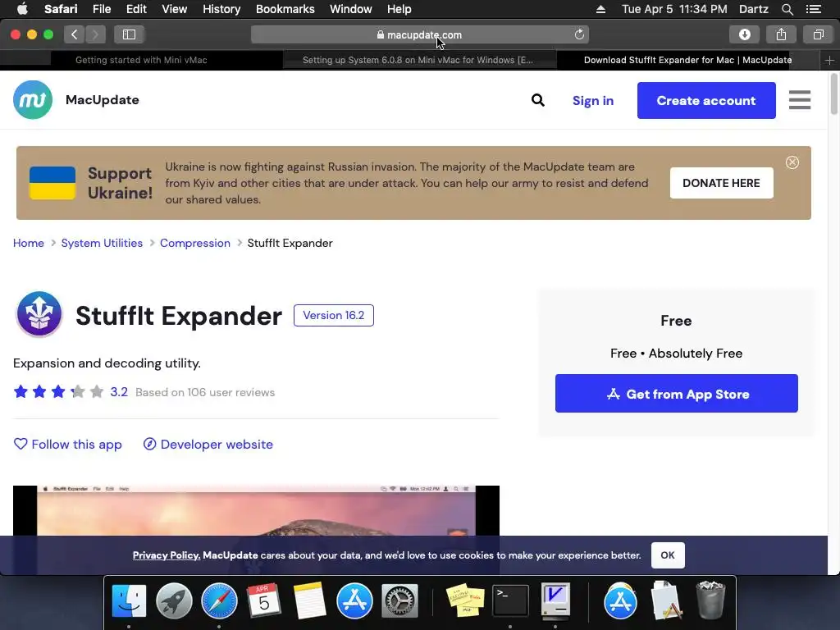Open Notes from the Dock
Image resolution: width=840 pixels, height=630 pixels.
pyautogui.click(x=309, y=600)
